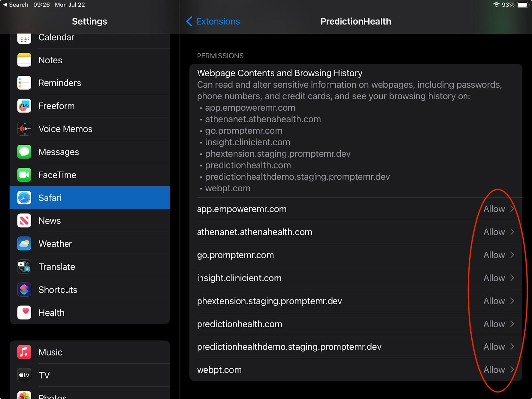This screenshot has width=532, height=399.
Task: Tap the back chevron beside Extensions
Action: click(189, 21)
